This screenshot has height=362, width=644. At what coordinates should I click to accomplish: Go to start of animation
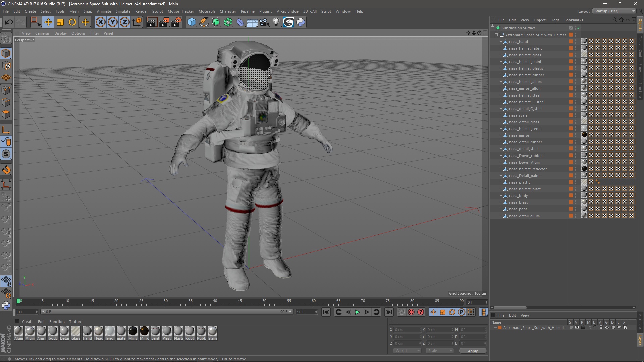[326, 312]
